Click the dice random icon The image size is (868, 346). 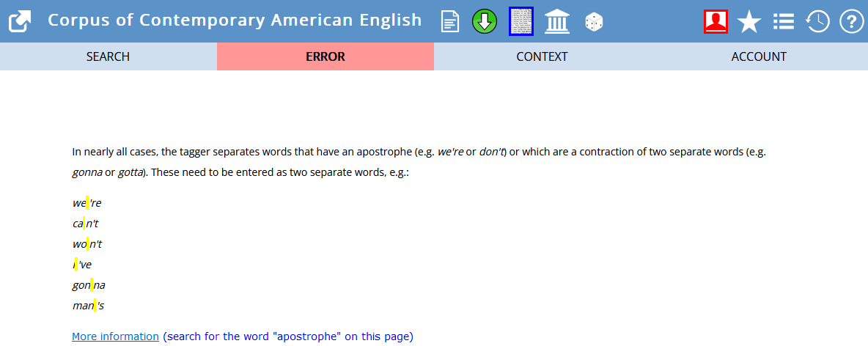click(x=594, y=22)
